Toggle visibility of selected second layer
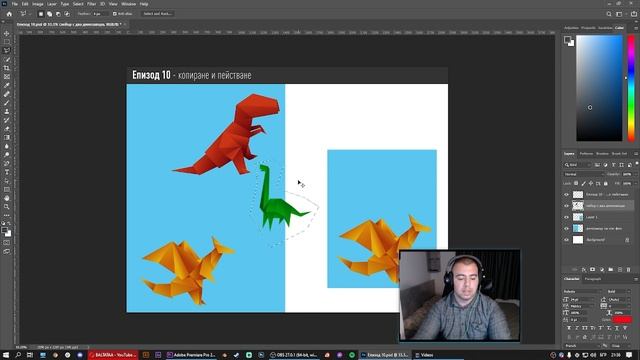Image resolution: width=640 pixels, height=360 pixels. [566, 206]
